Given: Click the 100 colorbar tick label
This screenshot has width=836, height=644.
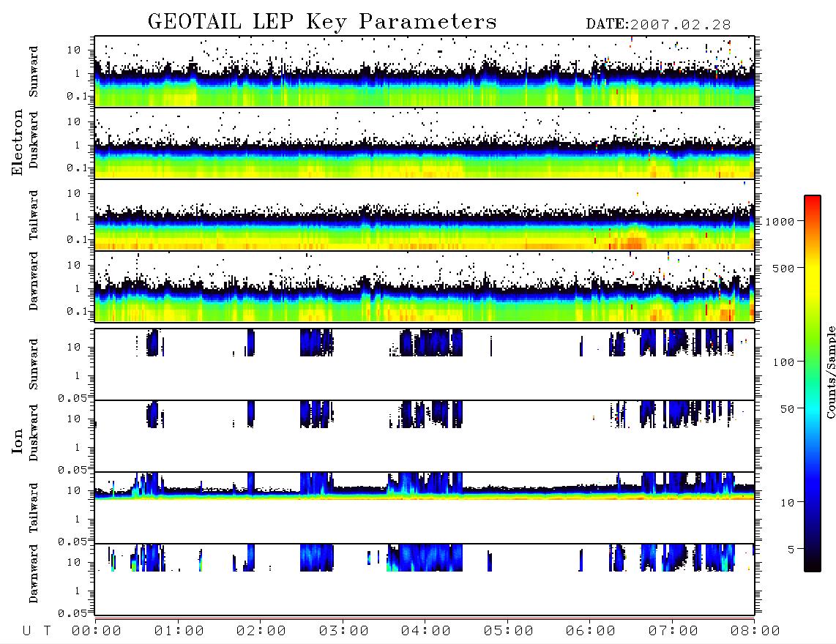Looking at the screenshot, I should (x=784, y=362).
